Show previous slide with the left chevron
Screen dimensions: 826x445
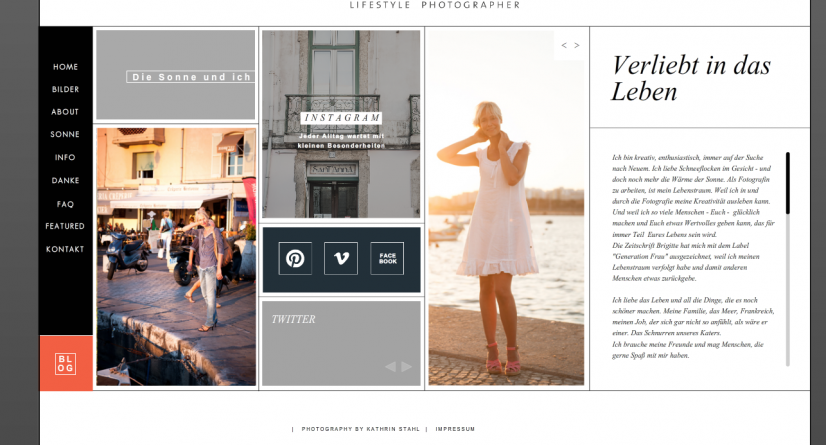(564, 45)
